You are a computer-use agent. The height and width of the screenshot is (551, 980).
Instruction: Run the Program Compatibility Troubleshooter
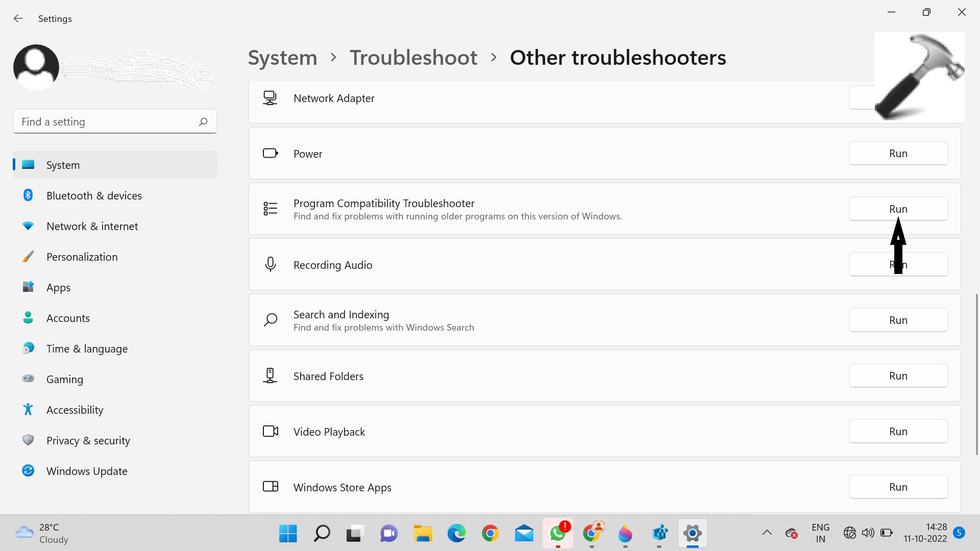pyautogui.click(x=898, y=209)
